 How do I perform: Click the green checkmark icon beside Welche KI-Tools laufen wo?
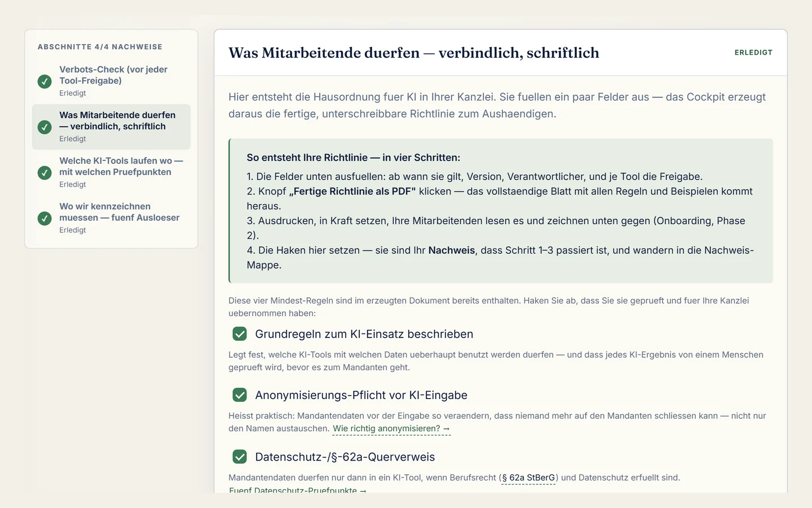tap(45, 173)
